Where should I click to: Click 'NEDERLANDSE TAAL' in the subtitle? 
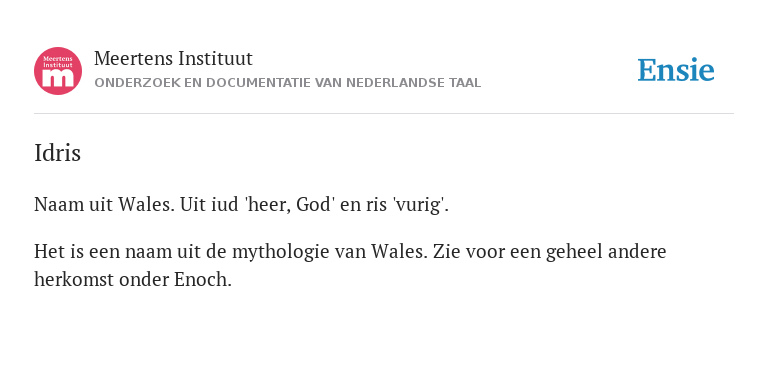(413, 83)
